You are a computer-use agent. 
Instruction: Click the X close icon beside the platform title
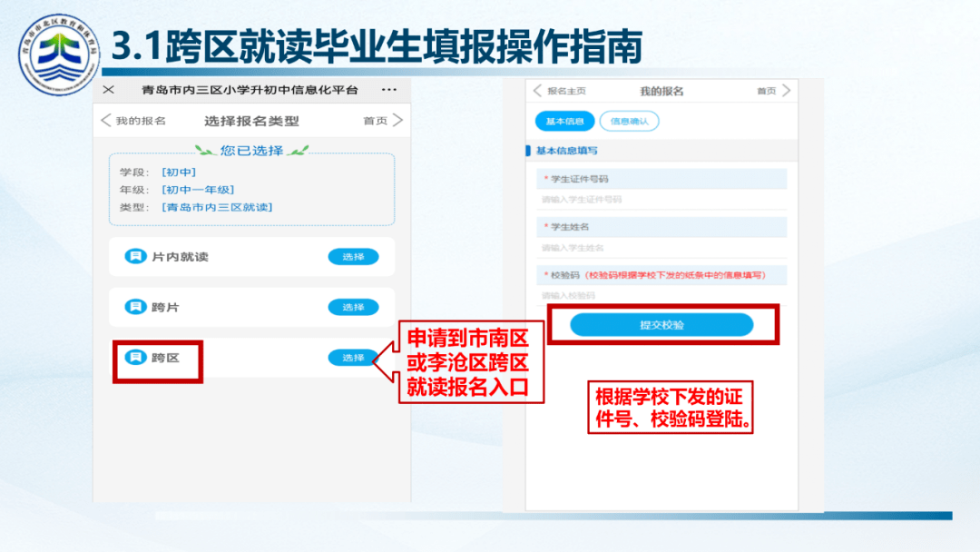coord(108,90)
